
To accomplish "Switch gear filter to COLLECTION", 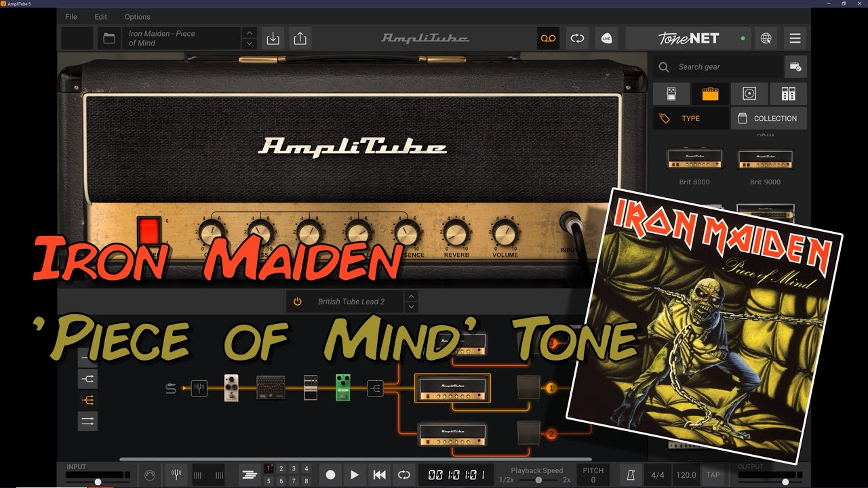I will (768, 118).
